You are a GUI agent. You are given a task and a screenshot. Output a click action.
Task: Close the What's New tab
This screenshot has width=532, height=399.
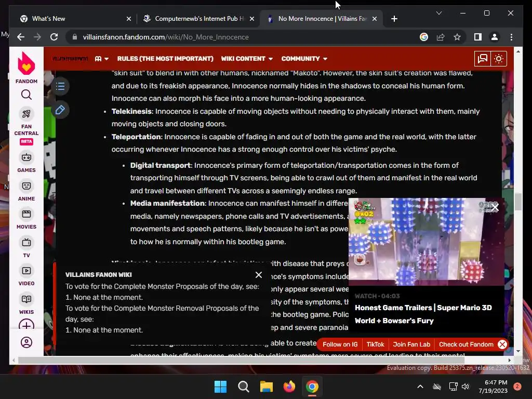point(129,19)
